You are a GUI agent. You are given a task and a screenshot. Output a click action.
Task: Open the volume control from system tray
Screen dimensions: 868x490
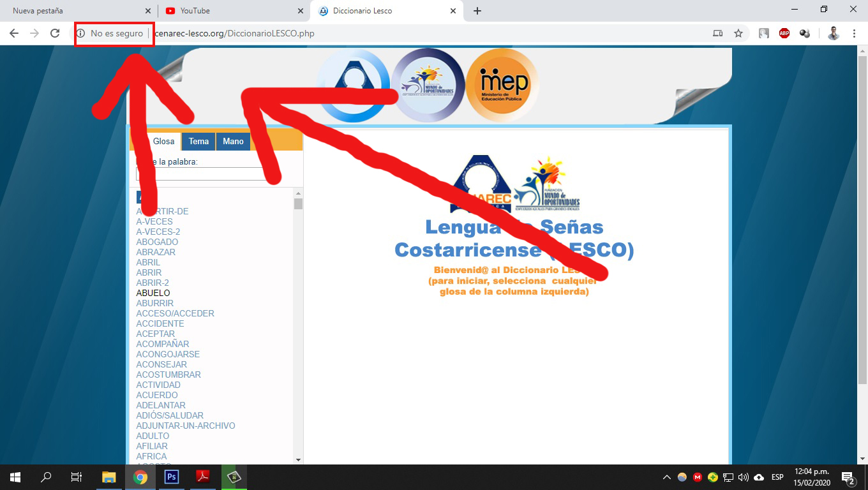742,477
